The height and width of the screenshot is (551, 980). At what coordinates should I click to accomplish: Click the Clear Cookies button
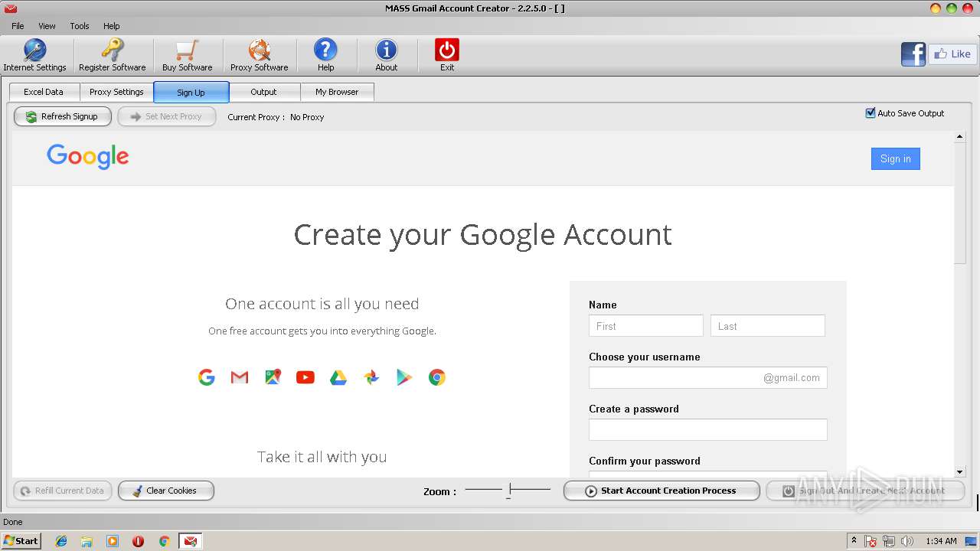(x=166, y=491)
